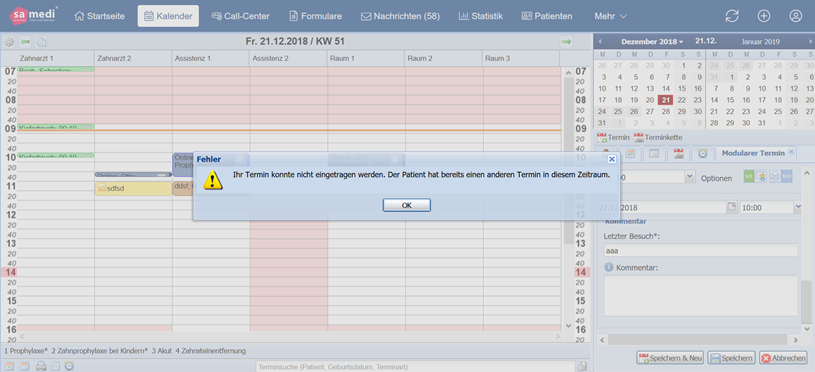Select December 21 in mini calendar
Image resolution: width=815 pixels, height=372 pixels.
tap(666, 100)
